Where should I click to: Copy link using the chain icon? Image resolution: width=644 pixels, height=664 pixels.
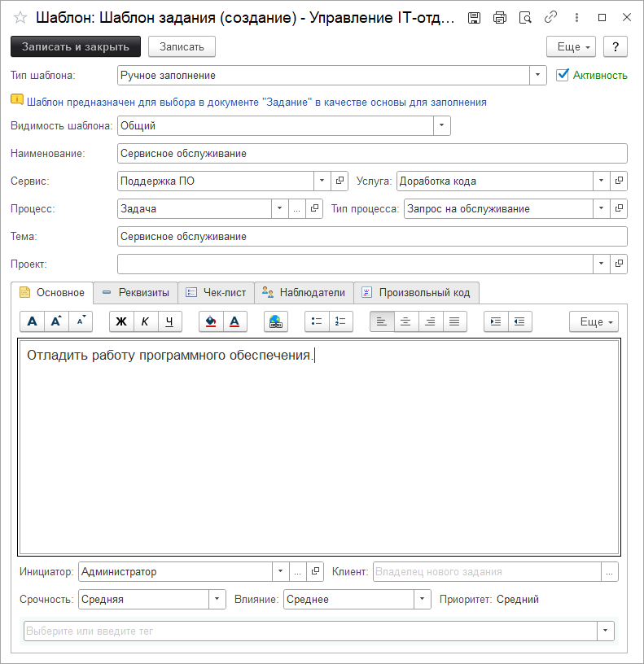pyautogui.click(x=550, y=17)
